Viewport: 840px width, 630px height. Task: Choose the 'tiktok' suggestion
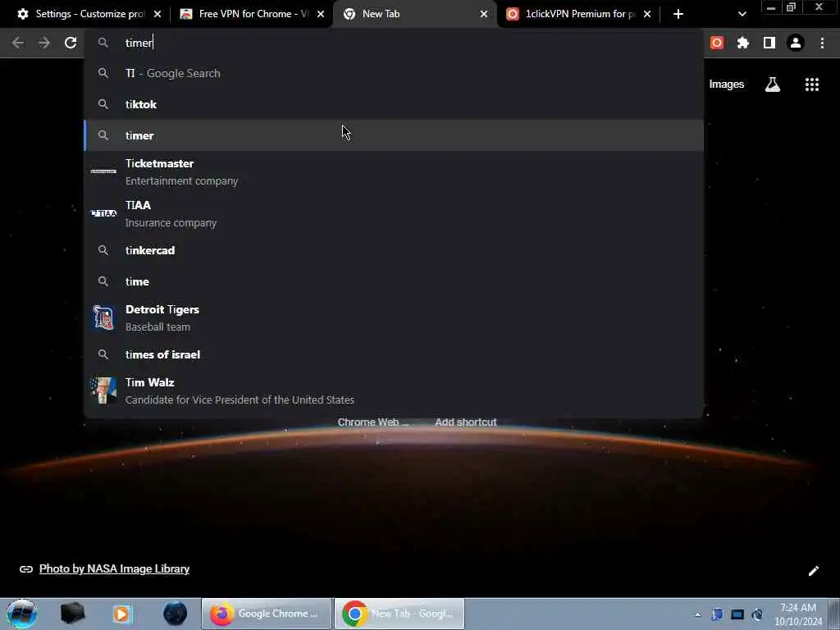pos(394,104)
